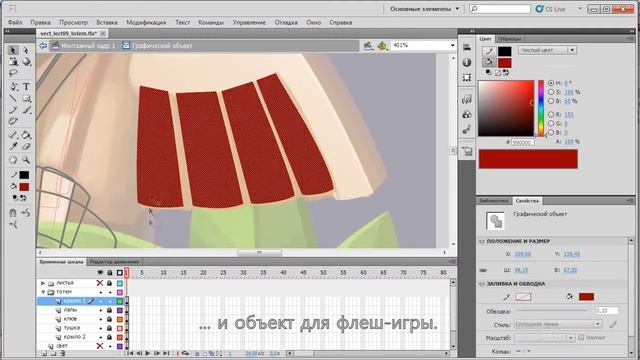Click the stroke color swatch in Color panel
Viewport: 640px width, 360px height.
tap(504, 51)
